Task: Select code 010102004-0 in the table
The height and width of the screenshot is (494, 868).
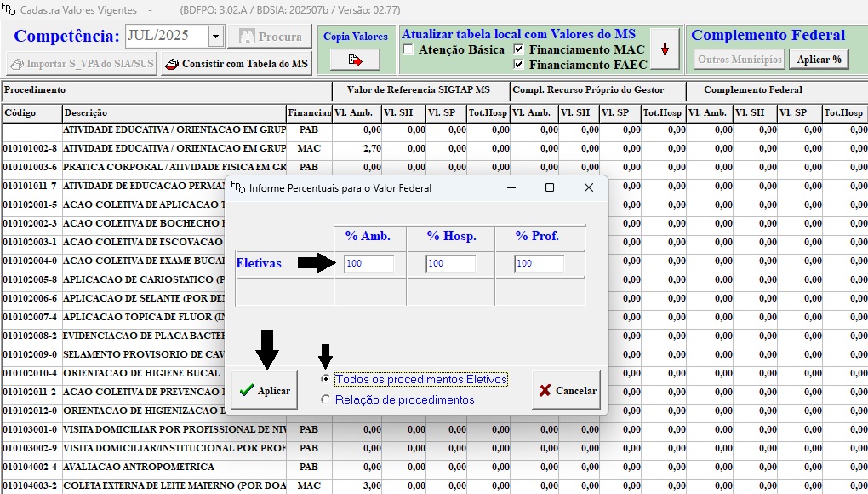Action: [30, 261]
